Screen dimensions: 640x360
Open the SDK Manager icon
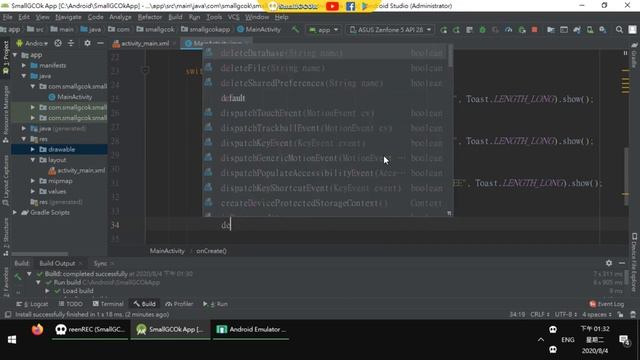pyautogui.click(x=603, y=30)
